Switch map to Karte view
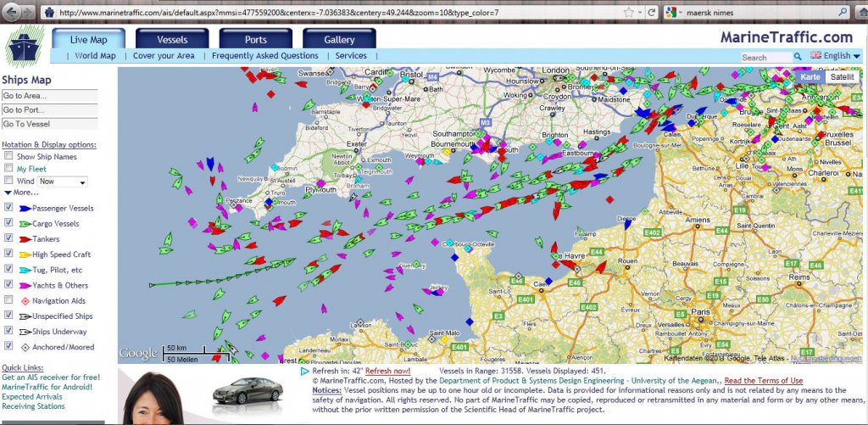 [810, 77]
